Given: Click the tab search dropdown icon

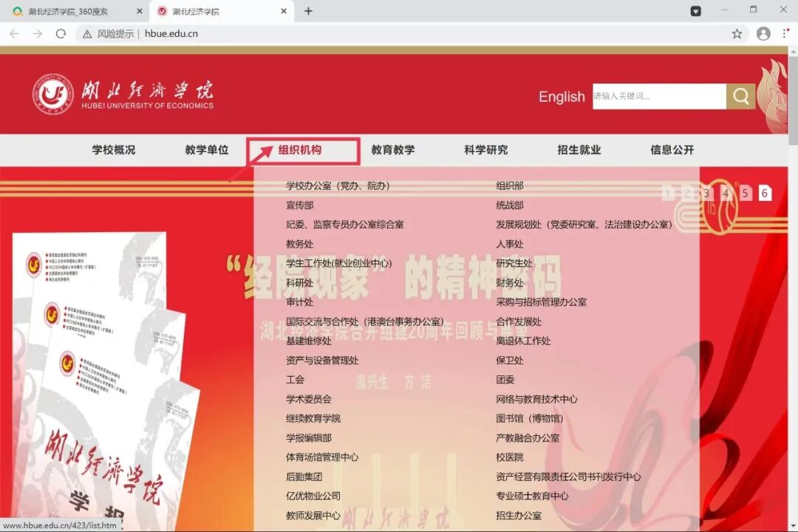Looking at the screenshot, I should coord(695,10).
